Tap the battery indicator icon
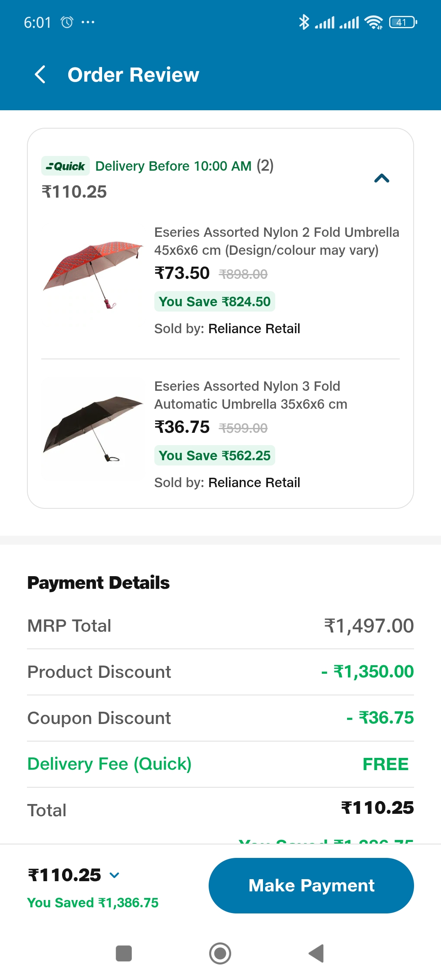441x980 pixels. 403,22
